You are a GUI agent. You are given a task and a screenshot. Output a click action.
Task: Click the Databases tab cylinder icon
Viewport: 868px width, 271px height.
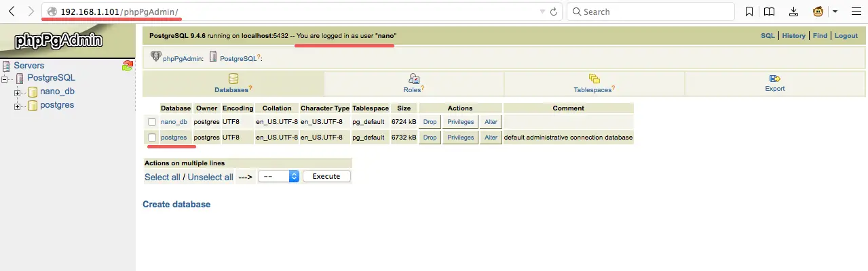(233, 79)
